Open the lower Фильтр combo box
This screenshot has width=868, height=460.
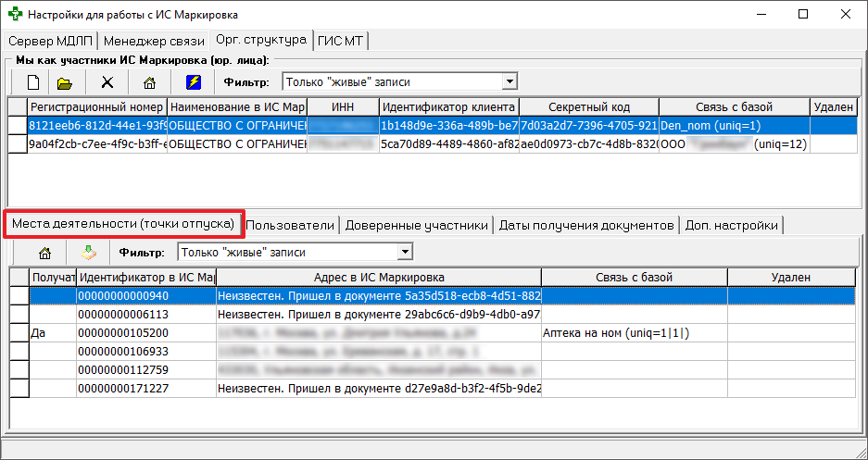[x=406, y=252]
